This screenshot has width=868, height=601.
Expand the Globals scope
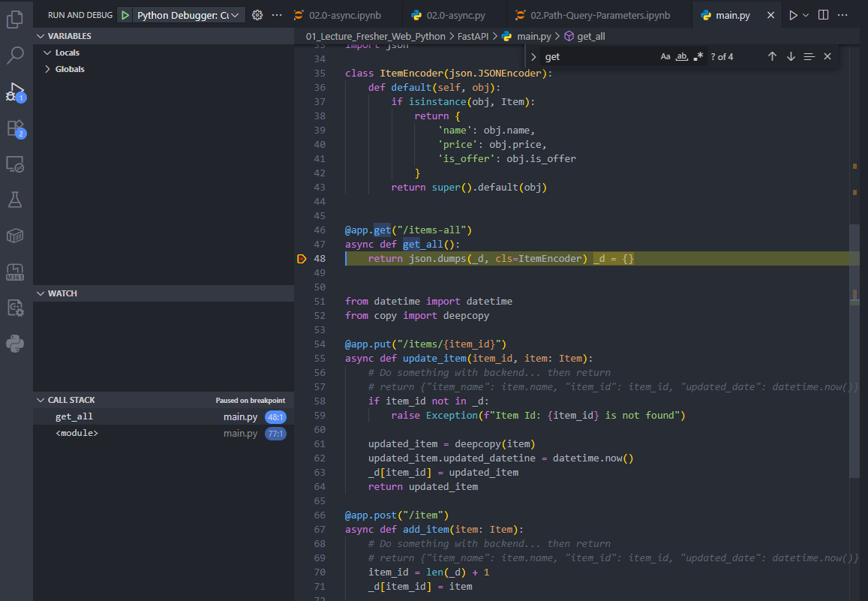point(47,69)
